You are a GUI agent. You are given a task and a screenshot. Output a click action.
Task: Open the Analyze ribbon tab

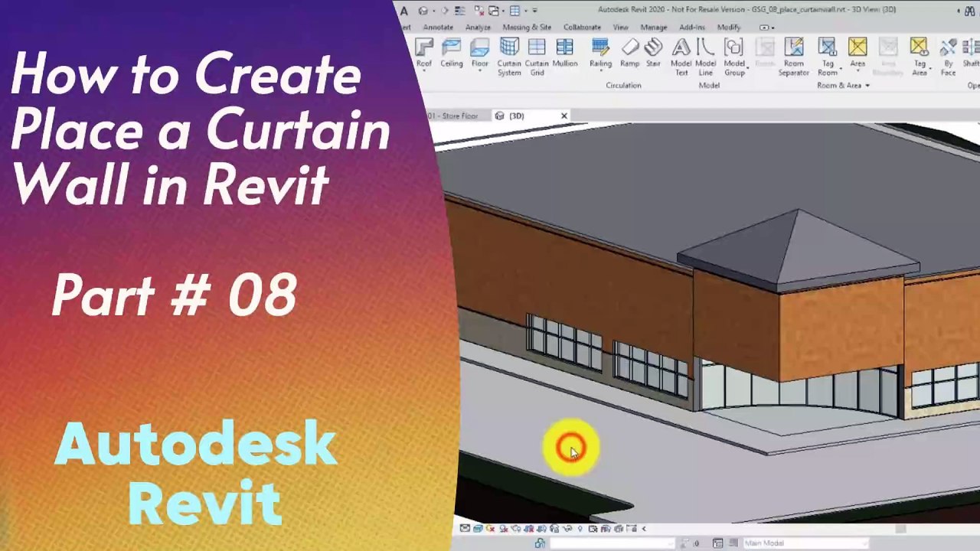point(478,28)
